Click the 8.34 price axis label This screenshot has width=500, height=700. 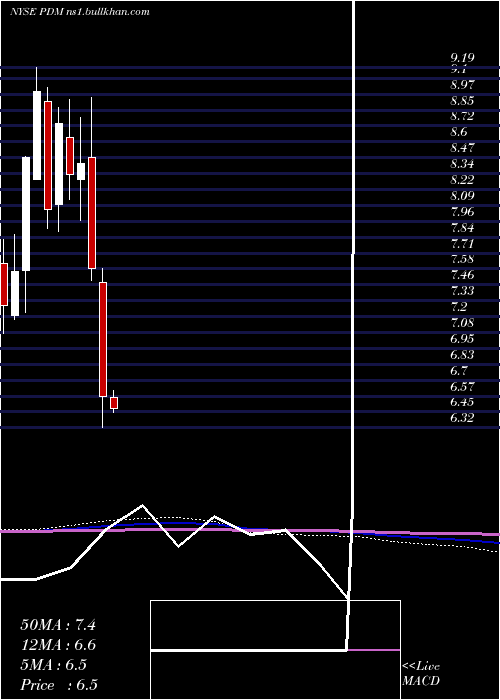(x=462, y=164)
